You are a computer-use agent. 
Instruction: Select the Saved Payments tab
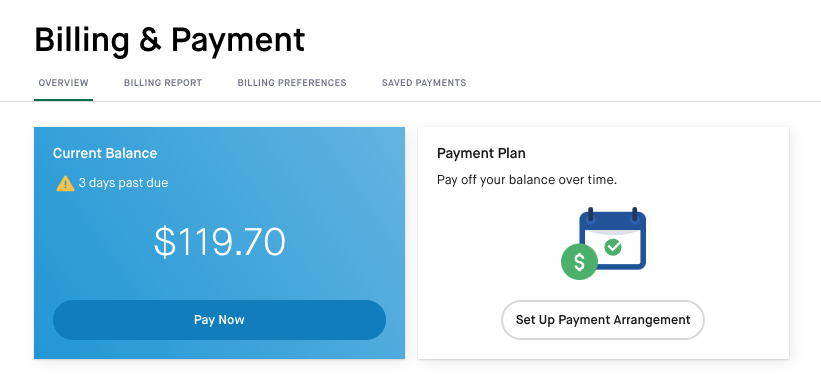(x=424, y=83)
